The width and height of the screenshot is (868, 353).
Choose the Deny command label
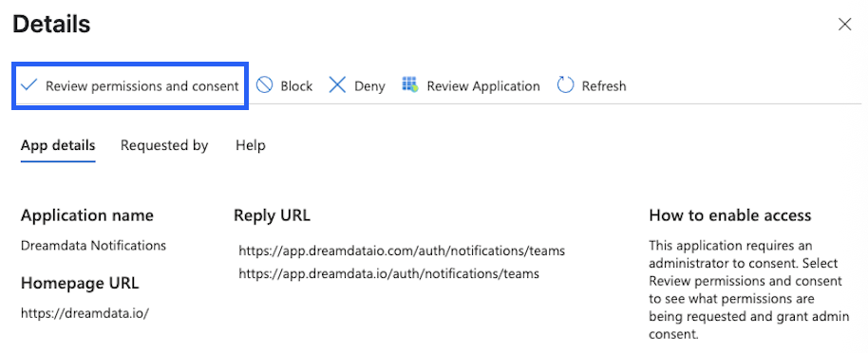point(369,86)
